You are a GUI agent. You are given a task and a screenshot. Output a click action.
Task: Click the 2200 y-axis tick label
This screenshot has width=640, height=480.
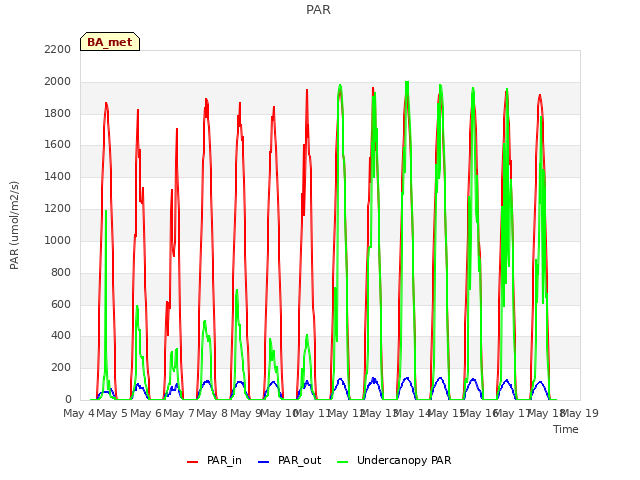tap(58, 49)
